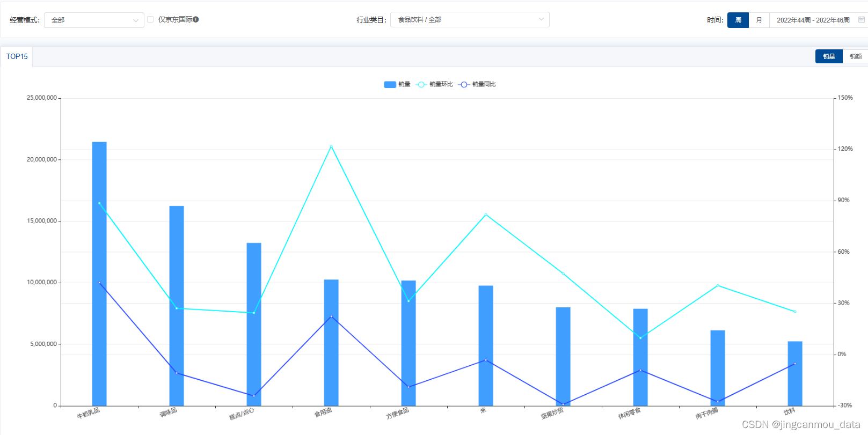Click the 方便食品 x-axis label
Screen dimensions: 868x435
[x=398, y=413]
